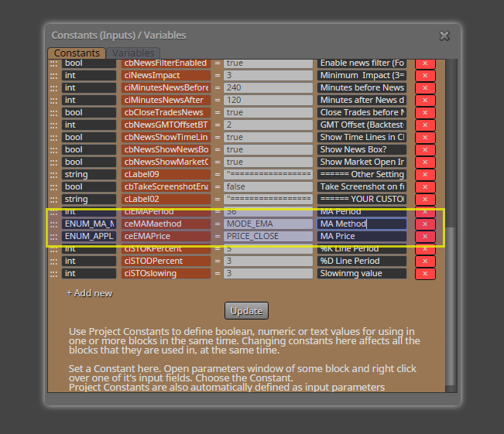Image resolution: width=504 pixels, height=434 pixels.
Task: Grab drag handle of ciNewsImpact row
Action: coord(53,76)
